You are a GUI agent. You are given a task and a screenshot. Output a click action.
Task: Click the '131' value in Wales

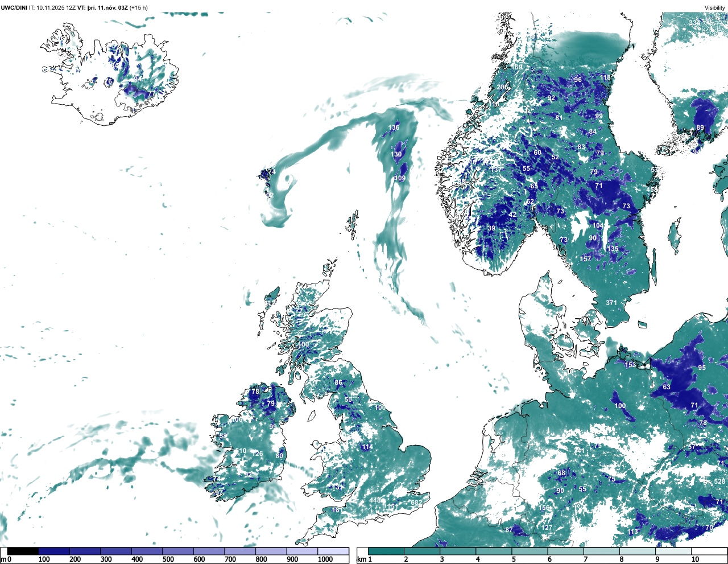(338, 487)
